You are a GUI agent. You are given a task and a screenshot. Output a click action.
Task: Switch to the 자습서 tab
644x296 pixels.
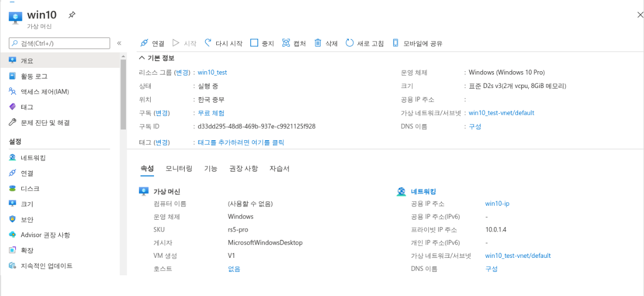tap(279, 169)
